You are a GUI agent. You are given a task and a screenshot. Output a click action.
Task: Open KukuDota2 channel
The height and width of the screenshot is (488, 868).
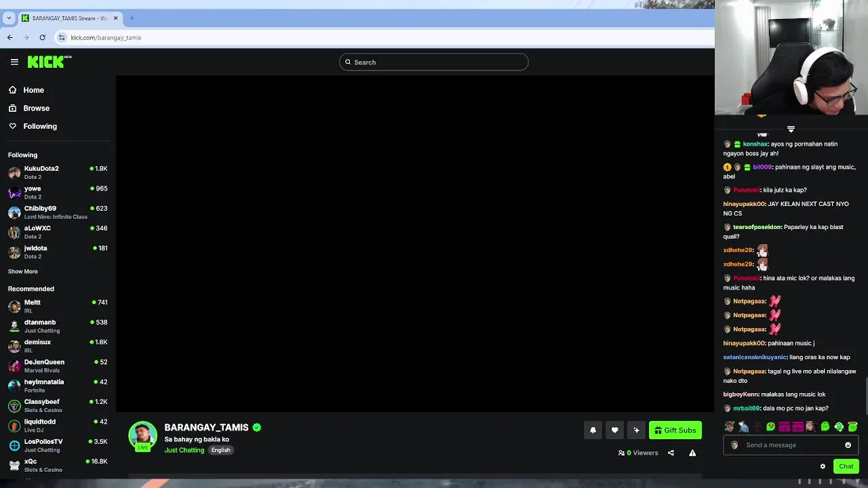pos(58,172)
